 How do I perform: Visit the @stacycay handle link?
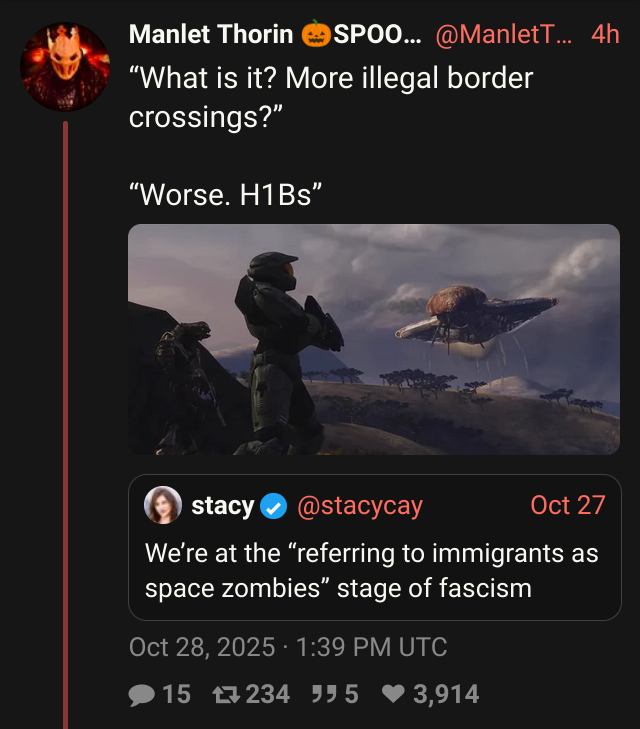coord(360,505)
